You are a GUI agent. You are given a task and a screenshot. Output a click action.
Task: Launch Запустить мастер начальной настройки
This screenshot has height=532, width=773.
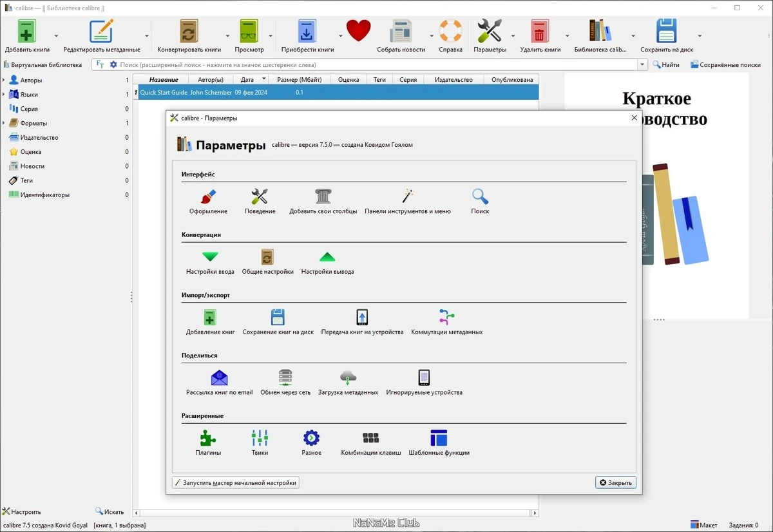(x=236, y=482)
